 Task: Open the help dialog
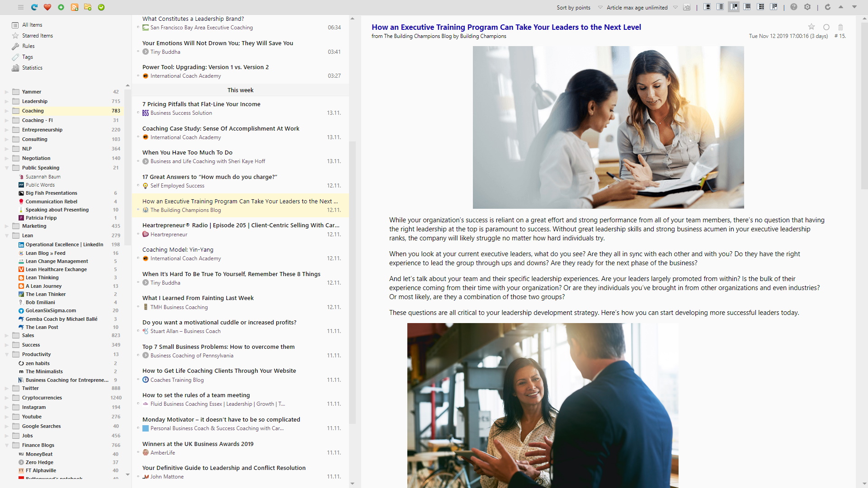point(793,7)
